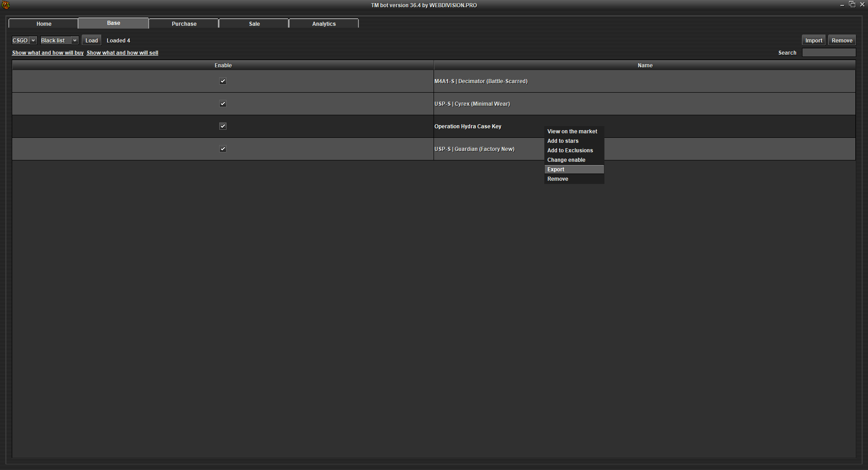Image resolution: width=868 pixels, height=470 pixels.
Task: Go to the Home tab
Action: point(44,23)
